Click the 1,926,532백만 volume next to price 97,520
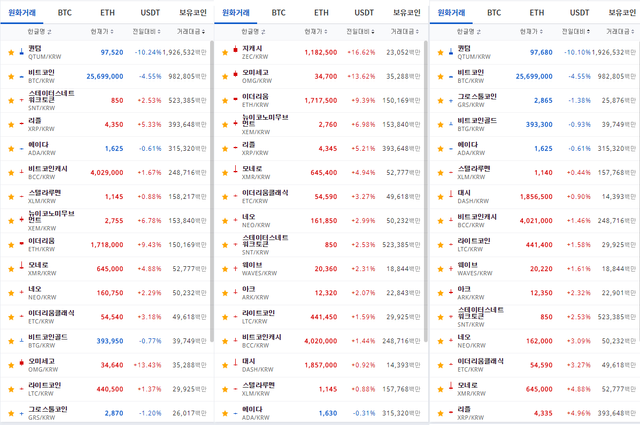The width and height of the screenshot is (640, 425). 184,52
